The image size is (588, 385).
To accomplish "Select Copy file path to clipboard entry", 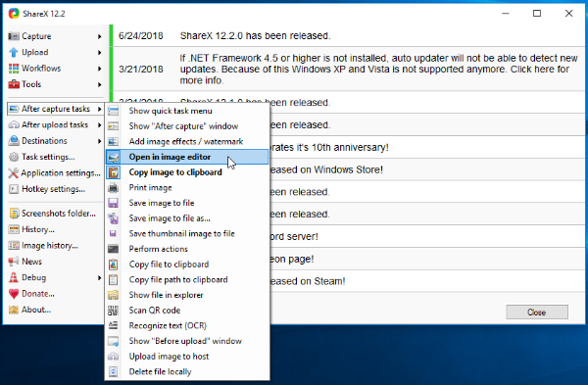I will tap(187, 279).
